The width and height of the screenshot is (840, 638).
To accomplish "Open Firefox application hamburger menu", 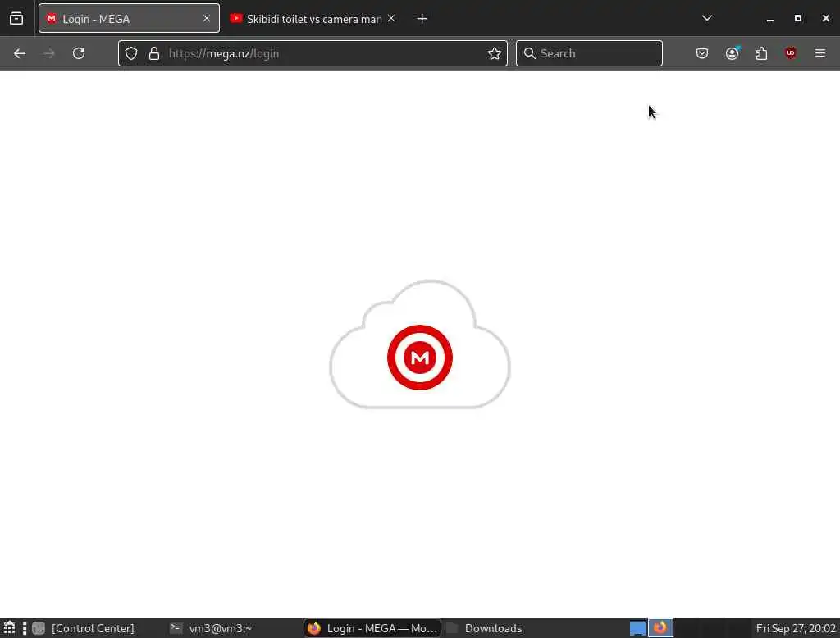I will [820, 53].
